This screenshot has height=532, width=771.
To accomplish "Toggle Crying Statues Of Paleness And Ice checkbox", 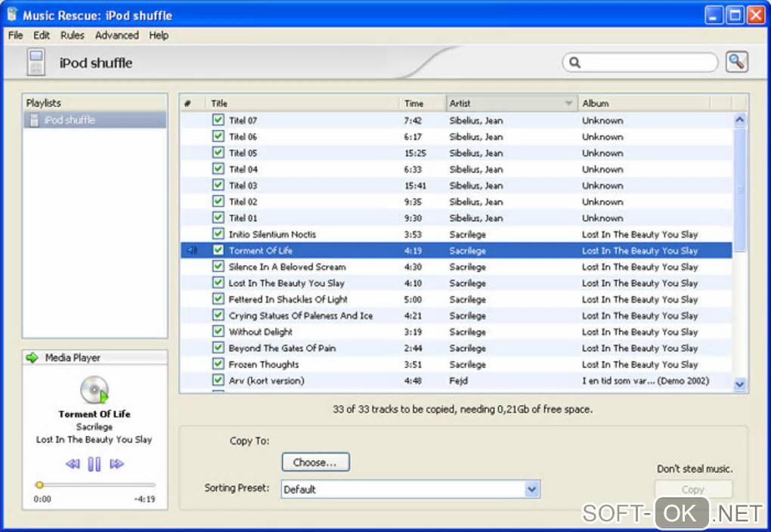I will tap(218, 314).
